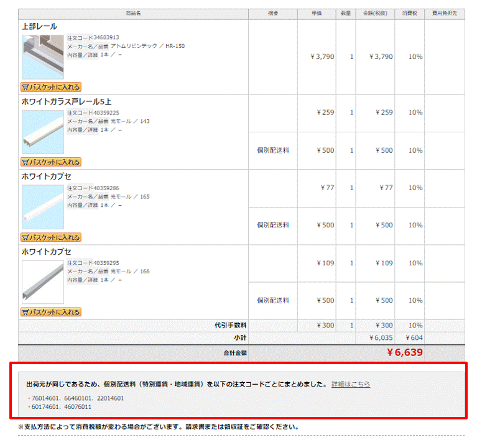This screenshot has width=477, height=448.
Task: Click the order code list 76014601 line
Action: click(76, 398)
